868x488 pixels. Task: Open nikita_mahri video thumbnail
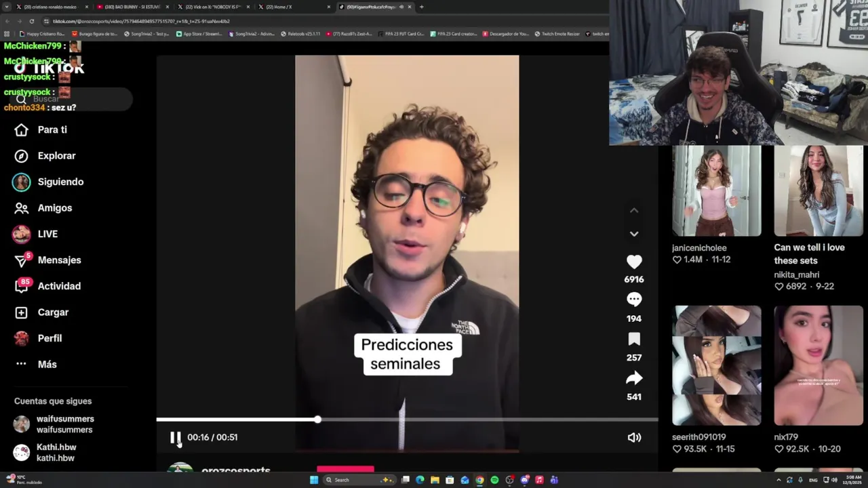pyautogui.click(x=818, y=191)
